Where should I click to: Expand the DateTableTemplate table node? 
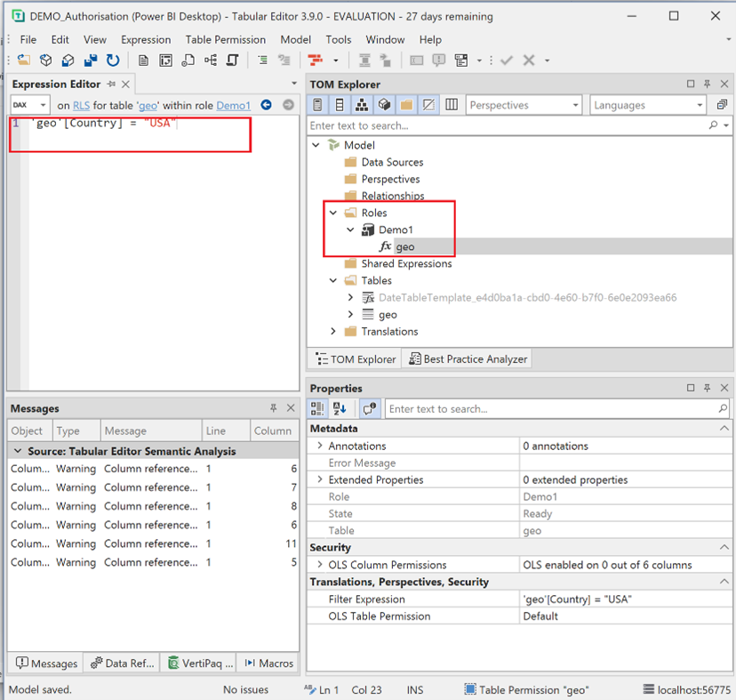350,297
